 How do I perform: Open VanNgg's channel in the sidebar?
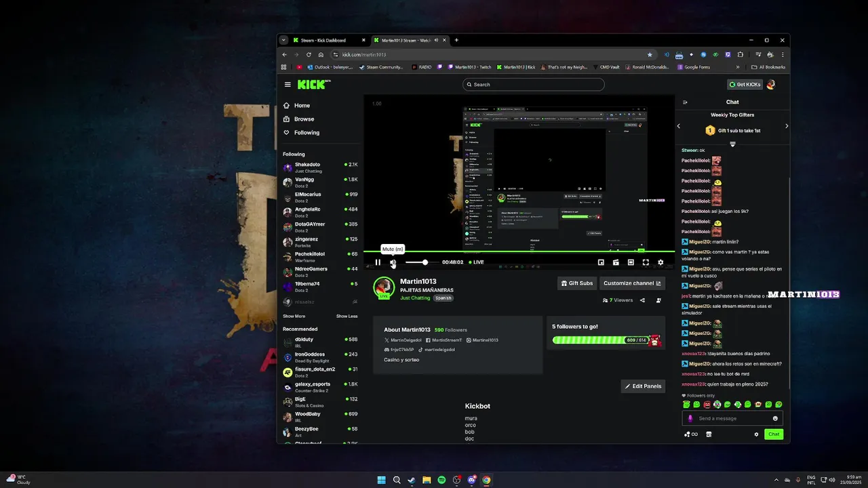click(x=320, y=182)
